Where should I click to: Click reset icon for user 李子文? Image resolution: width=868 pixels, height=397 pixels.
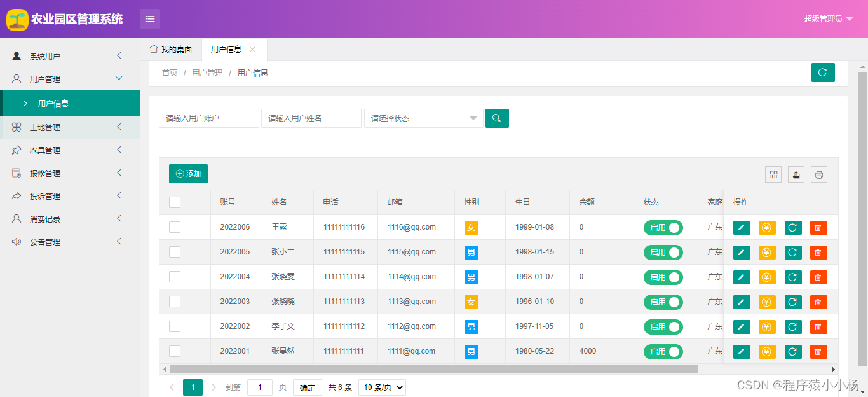pos(792,327)
